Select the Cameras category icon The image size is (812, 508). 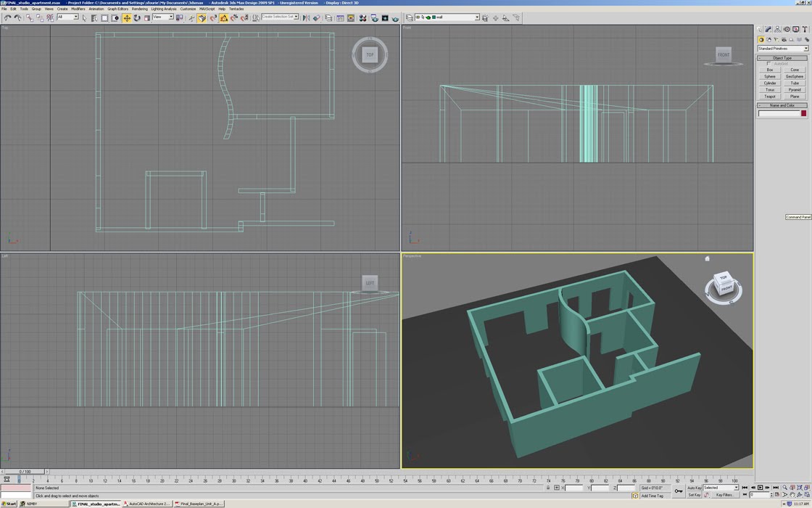(784, 39)
